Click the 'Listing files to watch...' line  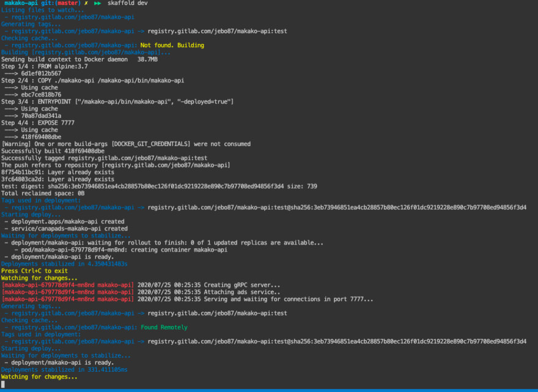pos(43,10)
